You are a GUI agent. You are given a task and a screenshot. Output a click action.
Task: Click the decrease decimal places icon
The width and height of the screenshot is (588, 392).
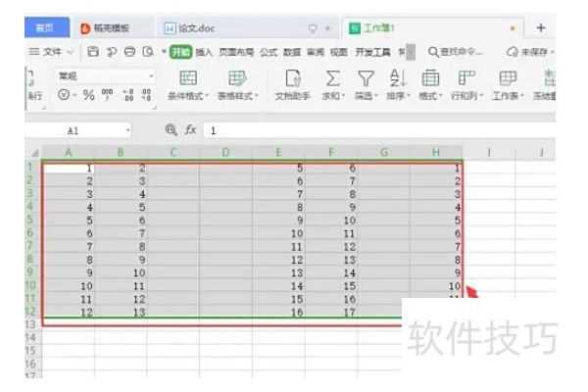pos(146,94)
